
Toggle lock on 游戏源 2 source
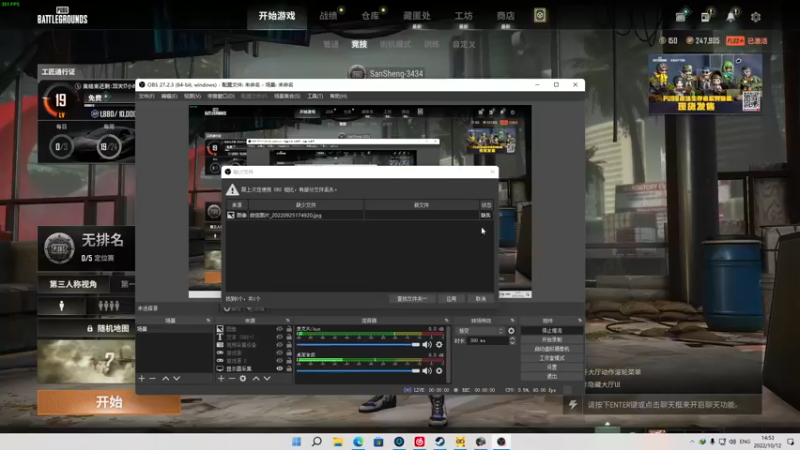tap(289, 361)
